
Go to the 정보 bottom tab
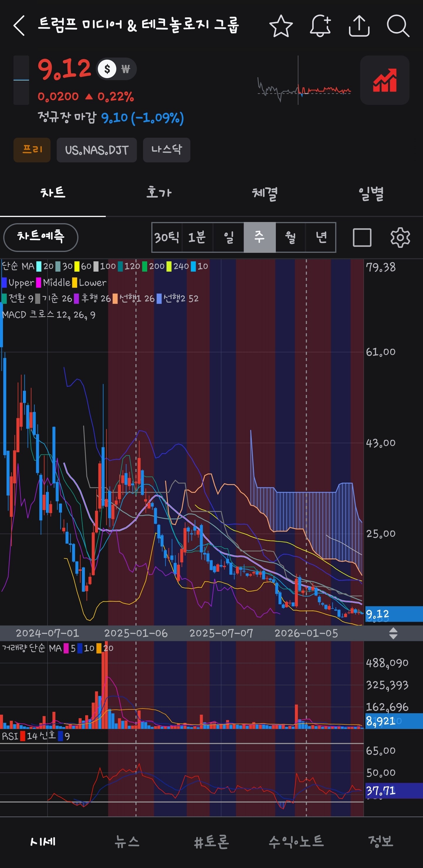(x=380, y=841)
